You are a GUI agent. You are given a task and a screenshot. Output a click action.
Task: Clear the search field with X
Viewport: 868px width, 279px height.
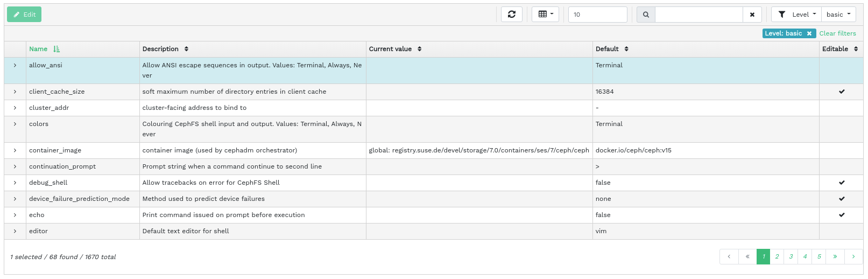click(752, 15)
